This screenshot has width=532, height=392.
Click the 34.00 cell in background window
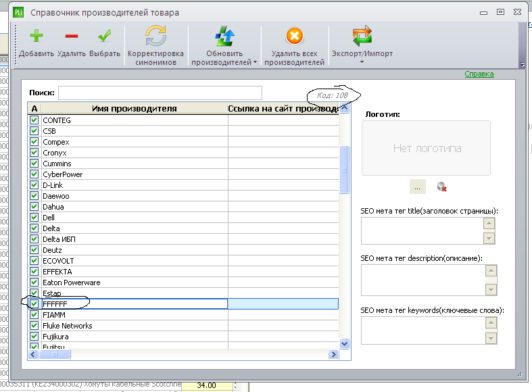click(207, 385)
